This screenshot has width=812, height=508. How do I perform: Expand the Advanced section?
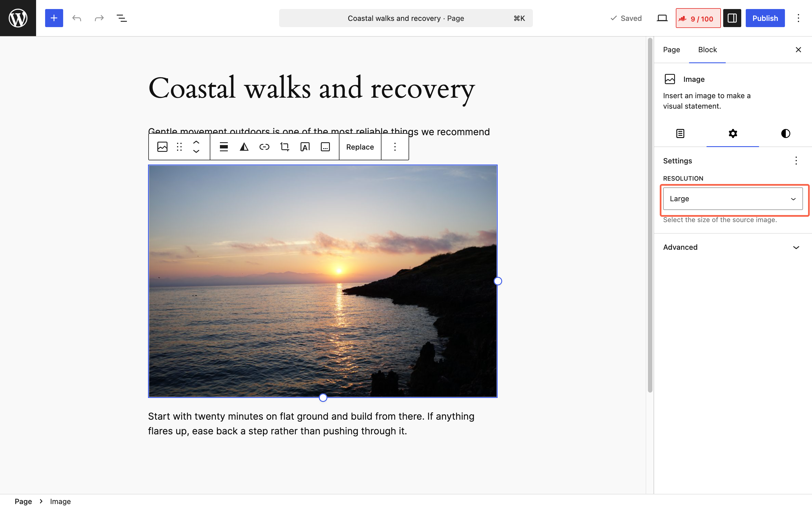tap(733, 247)
